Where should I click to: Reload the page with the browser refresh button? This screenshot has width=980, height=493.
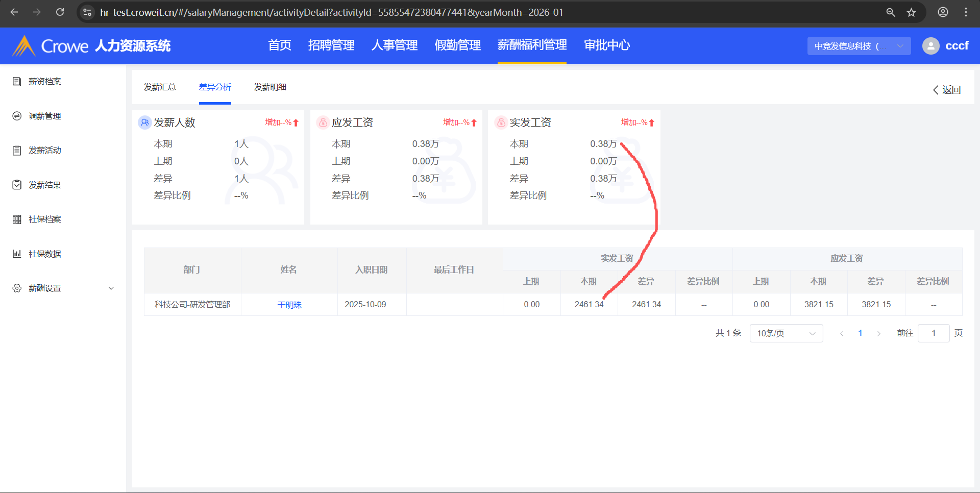coord(60,12)
